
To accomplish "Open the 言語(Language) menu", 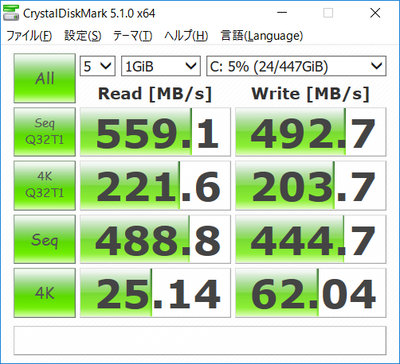I will click(262, 36).
